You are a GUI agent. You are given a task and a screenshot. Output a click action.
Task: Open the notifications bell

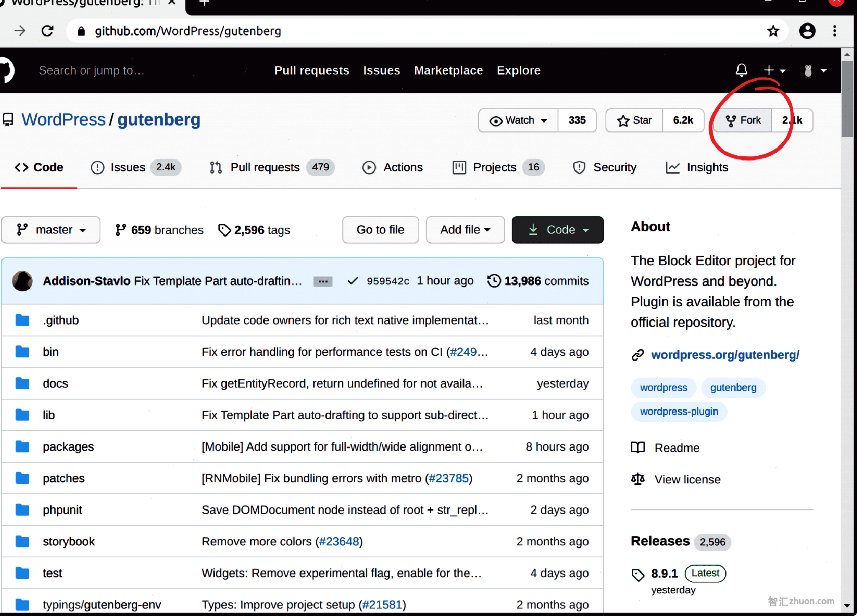[741, 70]
